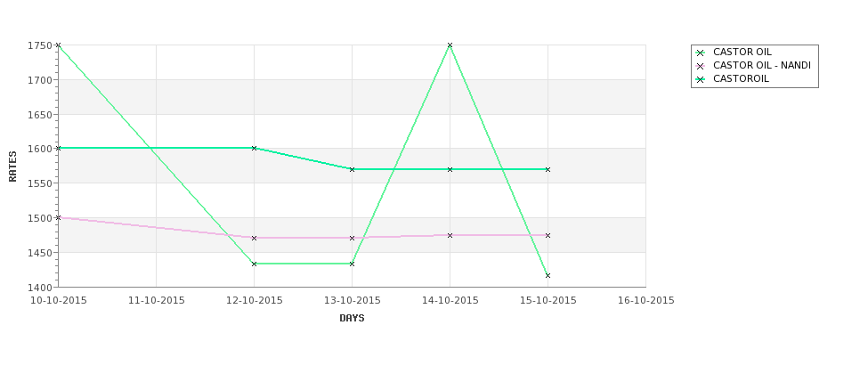Click the CASTOR OIL legend label
The height and width of the screenshot is (382, 868).
pyautogui.click(x=742, y=52)
